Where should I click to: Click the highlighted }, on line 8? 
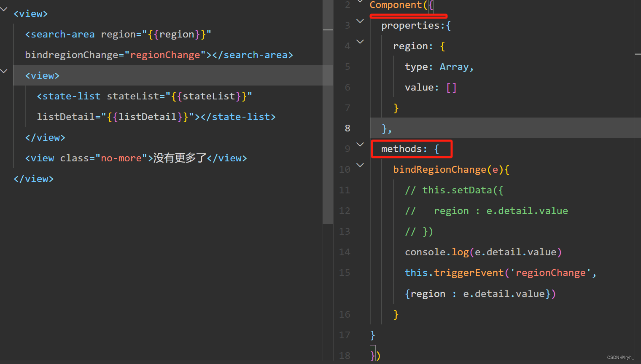(x=386, y=128)
